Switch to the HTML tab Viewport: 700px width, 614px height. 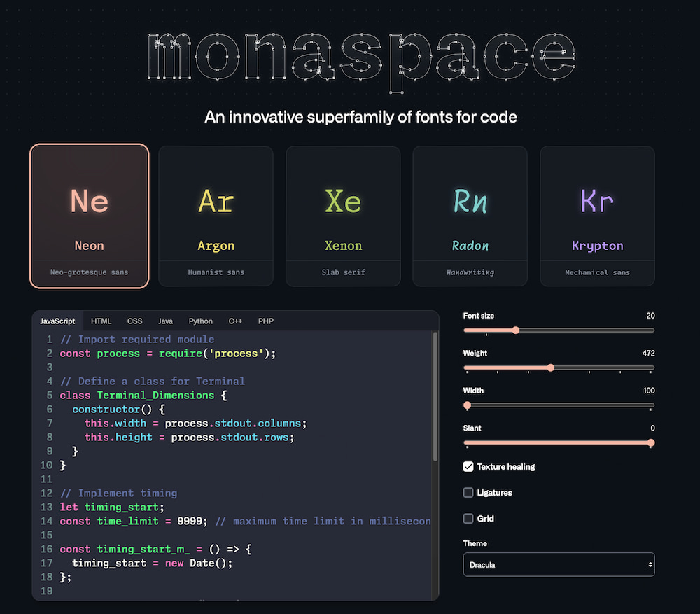point(101,321)
